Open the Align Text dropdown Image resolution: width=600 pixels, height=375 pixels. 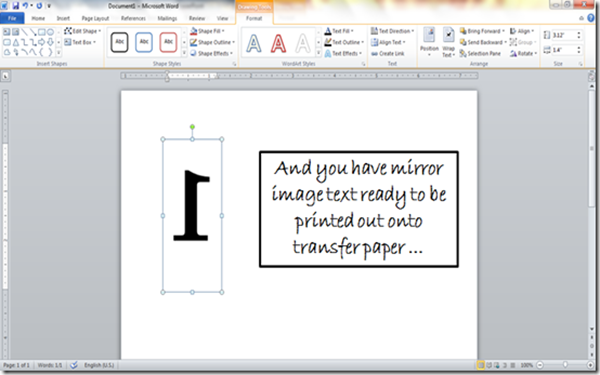(388, 42)
